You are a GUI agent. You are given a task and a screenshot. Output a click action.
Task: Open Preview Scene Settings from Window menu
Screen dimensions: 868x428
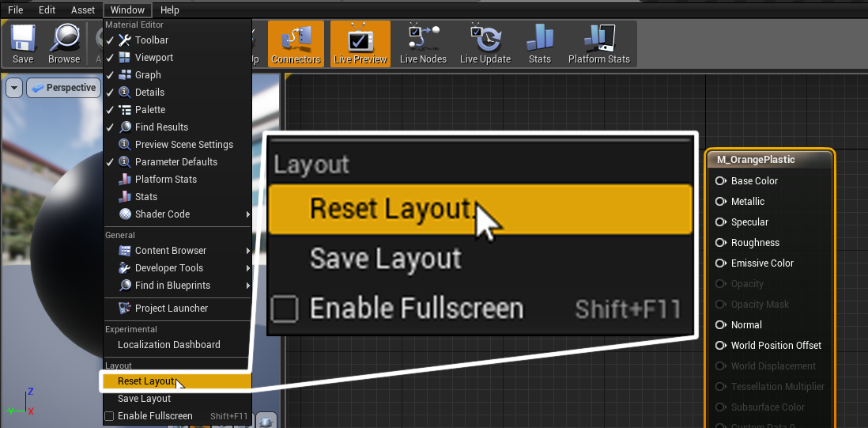point(177,145)
